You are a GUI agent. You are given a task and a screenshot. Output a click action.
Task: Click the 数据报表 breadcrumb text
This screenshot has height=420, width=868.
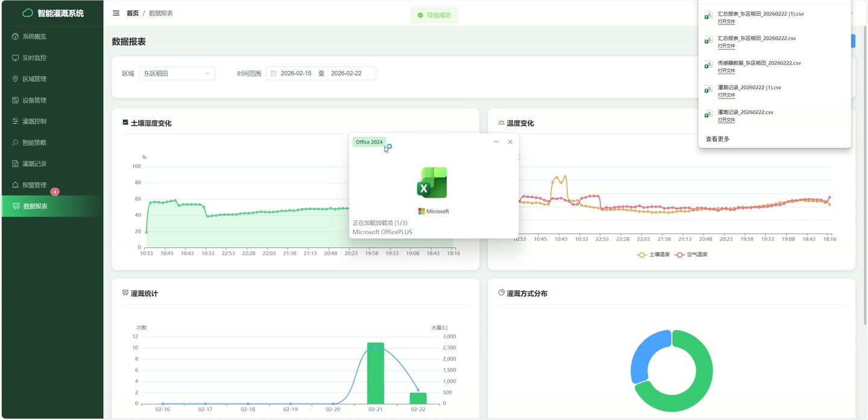161,13
